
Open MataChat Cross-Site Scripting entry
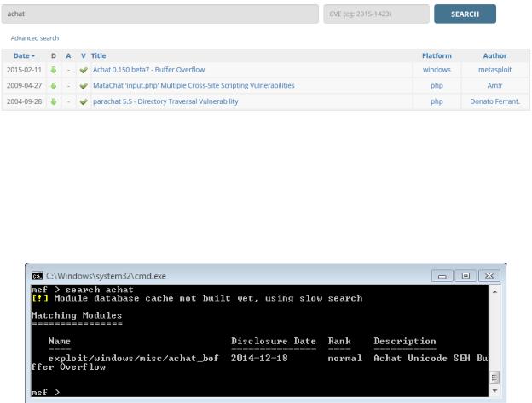pos(194,85)
